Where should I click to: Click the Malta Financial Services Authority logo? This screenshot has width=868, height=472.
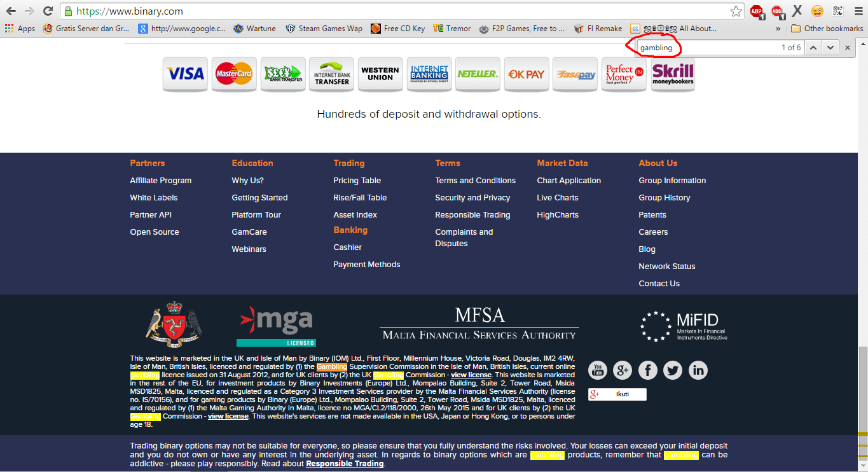tap(480, 324)
